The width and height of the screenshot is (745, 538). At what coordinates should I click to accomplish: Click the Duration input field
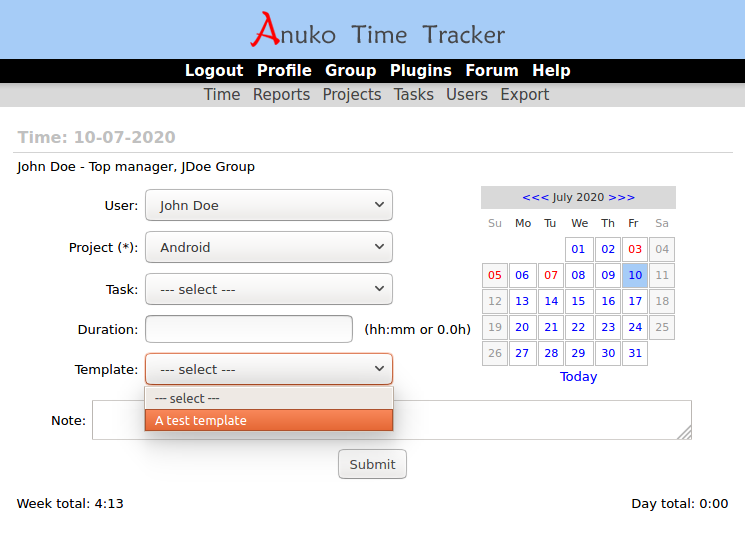(249, 329)
